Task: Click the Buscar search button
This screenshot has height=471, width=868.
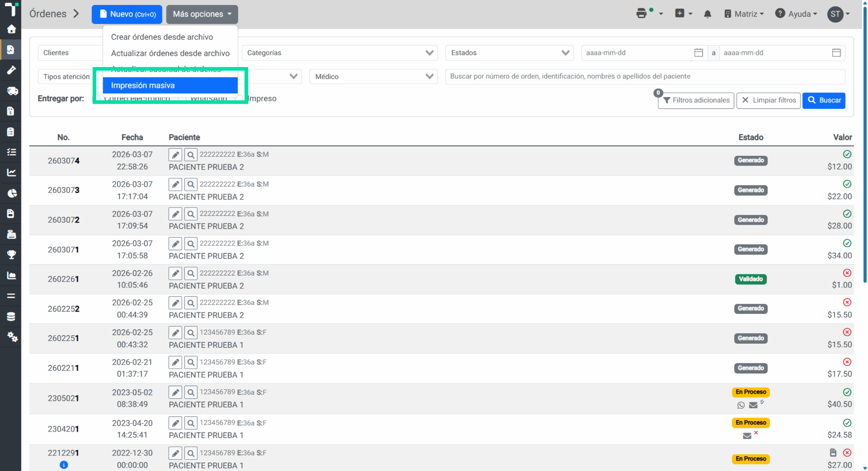Action: click(x=824, y=100)
